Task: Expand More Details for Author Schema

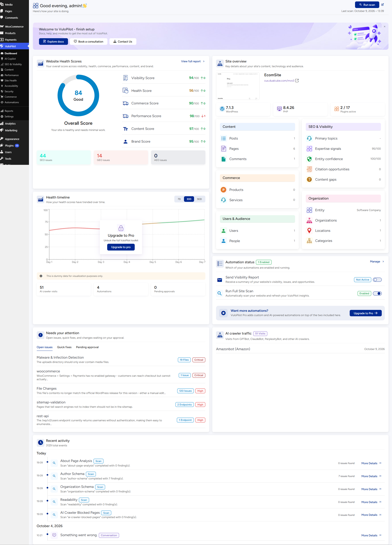Action: (x=371, y=476)
